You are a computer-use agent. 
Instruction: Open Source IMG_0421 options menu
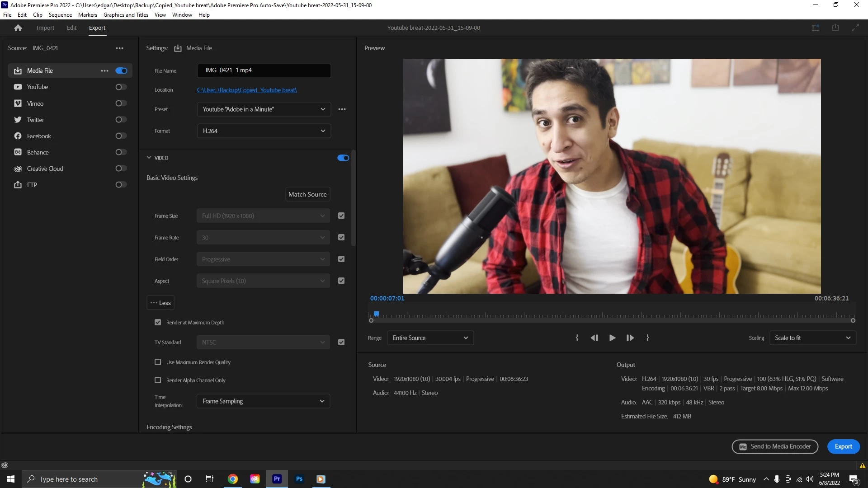click(119, 48)
